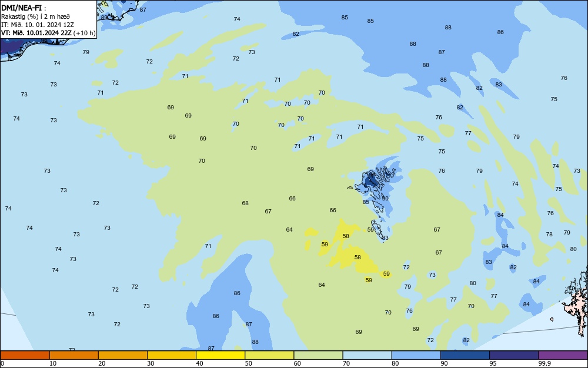
Task: Click the 40 tick label under color scale
Action: click(x=199, y=363)
